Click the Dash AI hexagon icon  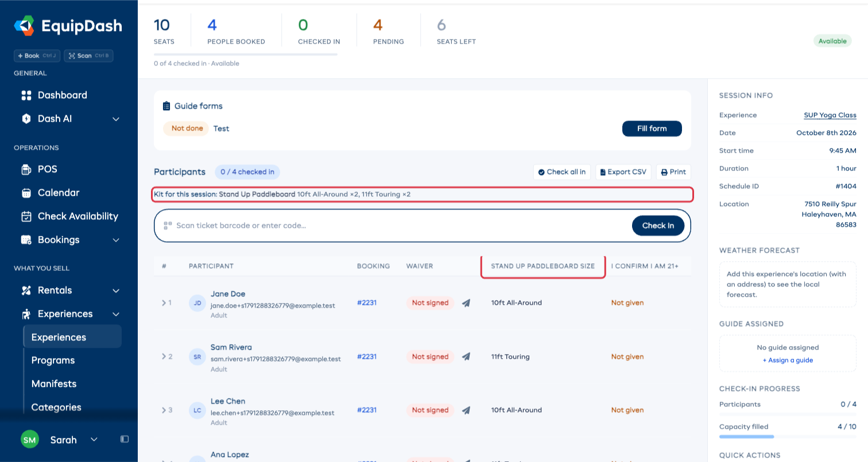click(x=26, y=119)
